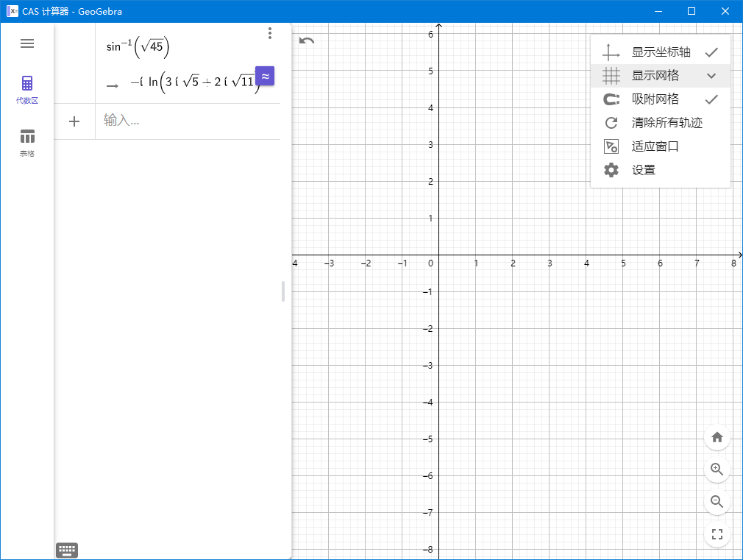Switch to the 代数区 algebra view
This screenshot has width=743, height=560.
pyautogui.click(x=27, y=89)
